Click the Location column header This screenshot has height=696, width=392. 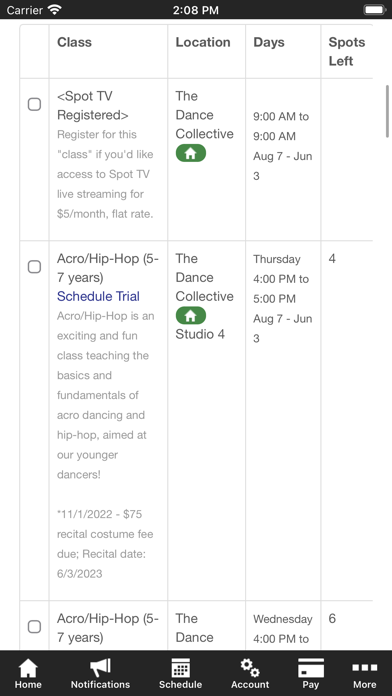[203, 42]
